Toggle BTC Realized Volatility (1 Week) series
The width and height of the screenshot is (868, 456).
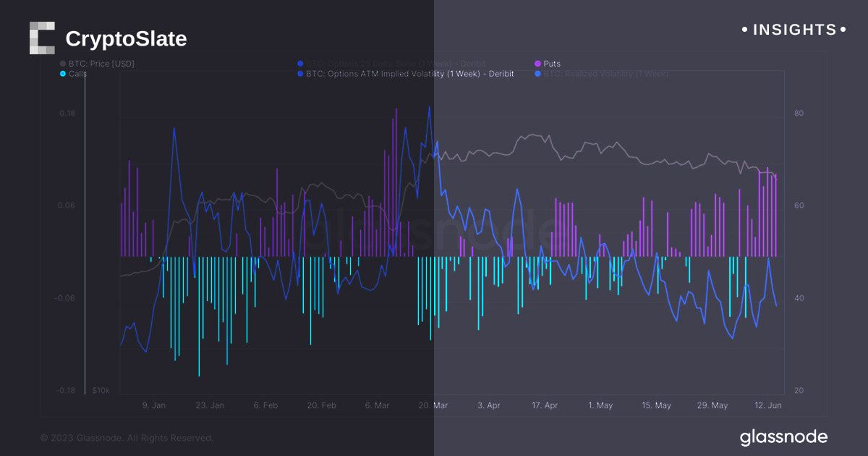[x=606, y=74]
